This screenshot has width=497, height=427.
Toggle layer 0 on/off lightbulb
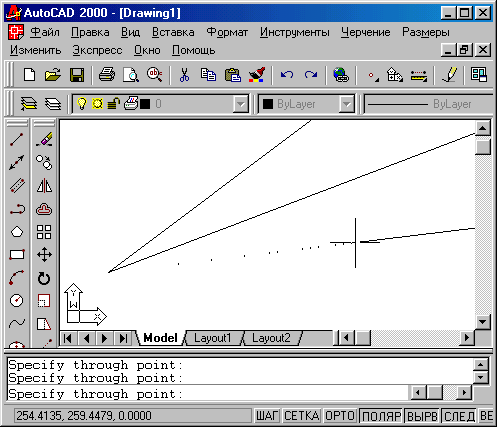pos(82,104)
